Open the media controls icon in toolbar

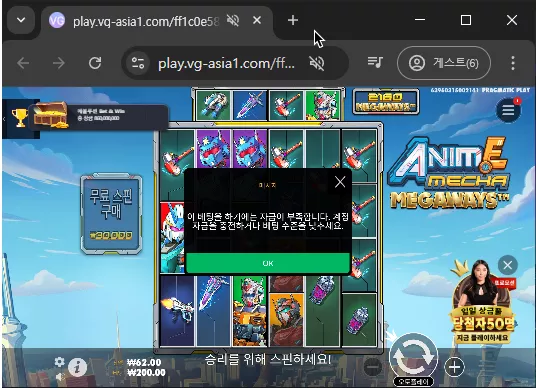pos(375,63)
